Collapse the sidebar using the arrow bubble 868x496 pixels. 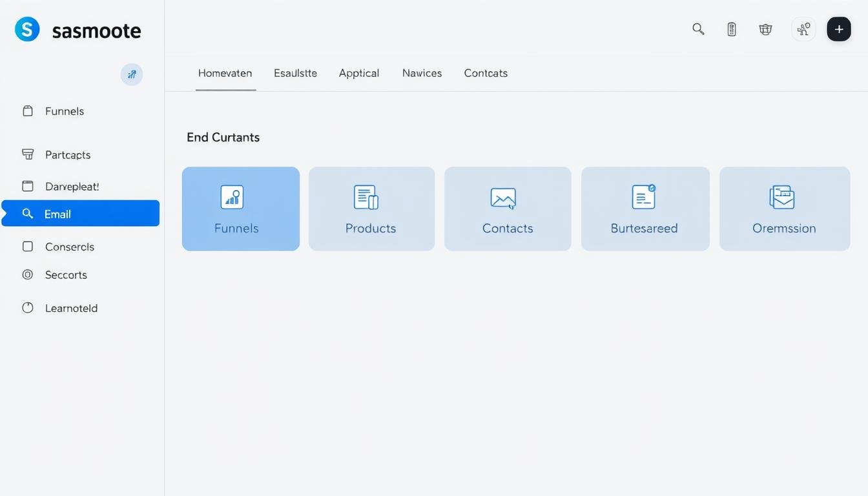tap(131, 74)
